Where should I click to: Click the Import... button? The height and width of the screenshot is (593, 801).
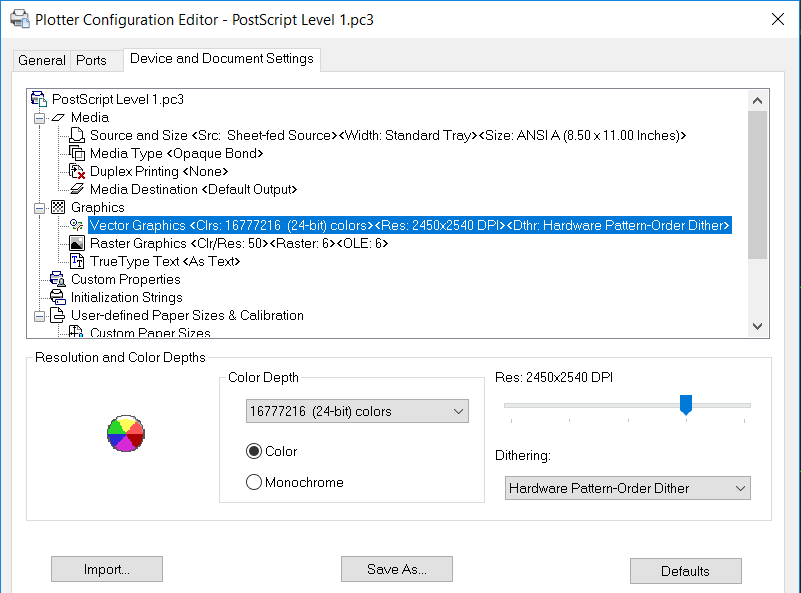(x=107, y=569)
